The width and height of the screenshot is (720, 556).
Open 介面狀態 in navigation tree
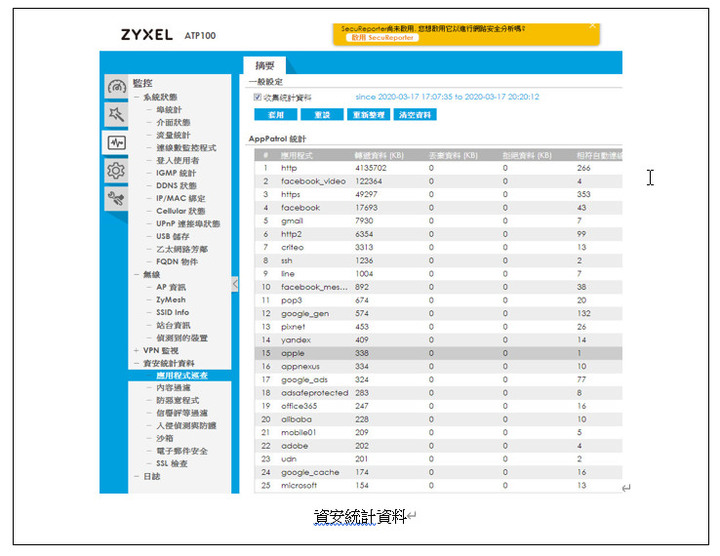coord(173,122)
